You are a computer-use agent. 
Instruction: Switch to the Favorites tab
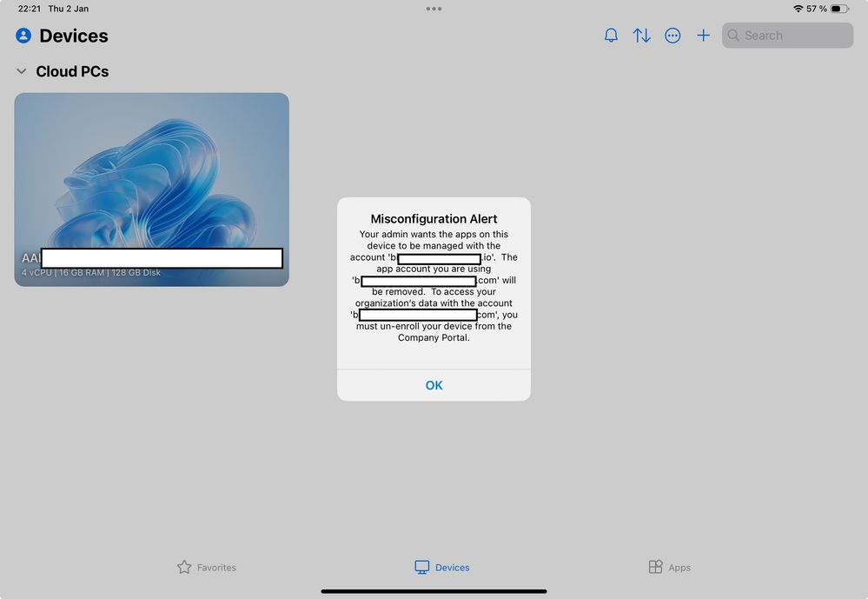(207, 568)
